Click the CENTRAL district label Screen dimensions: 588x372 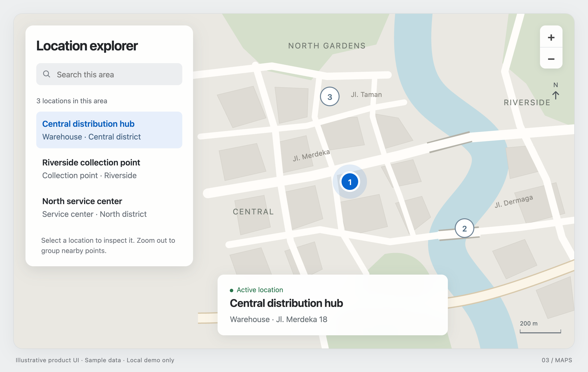(x=253, y=211)
